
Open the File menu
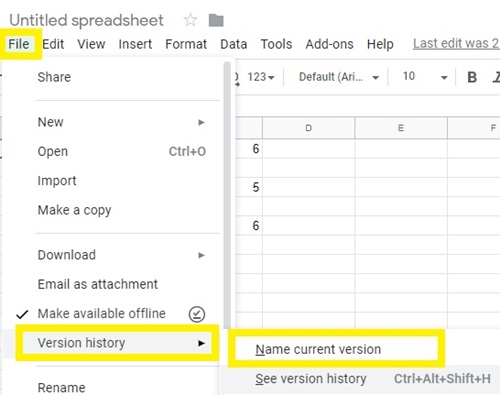(x=19, y=44)
